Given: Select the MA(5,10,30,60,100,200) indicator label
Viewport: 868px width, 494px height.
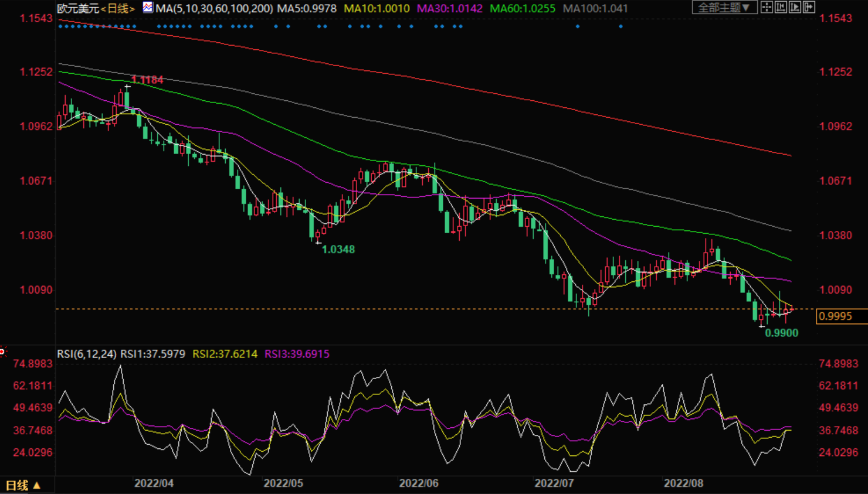Looking at the screenshot, I should pos(215,8).
